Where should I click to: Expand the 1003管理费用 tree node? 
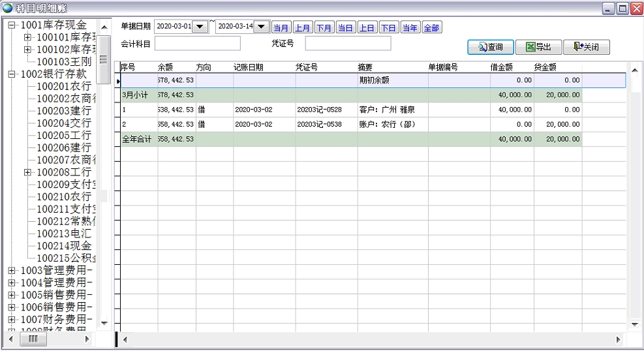[12, 270]
